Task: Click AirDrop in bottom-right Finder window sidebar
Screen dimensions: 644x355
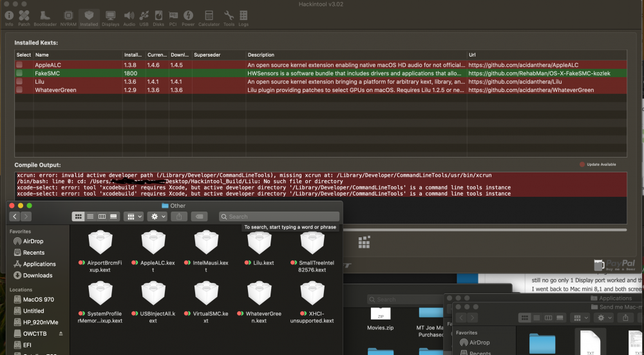Action: (x=475, y=342)
